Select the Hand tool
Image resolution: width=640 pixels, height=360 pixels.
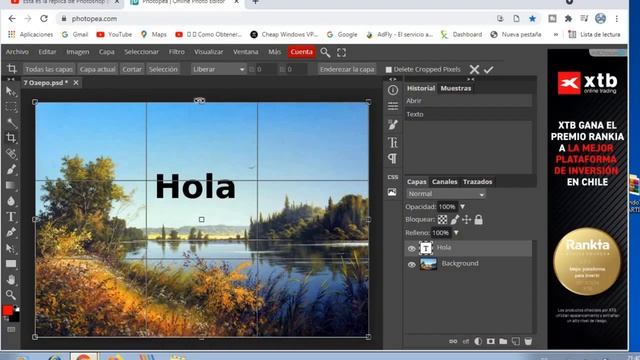point(11,280)
